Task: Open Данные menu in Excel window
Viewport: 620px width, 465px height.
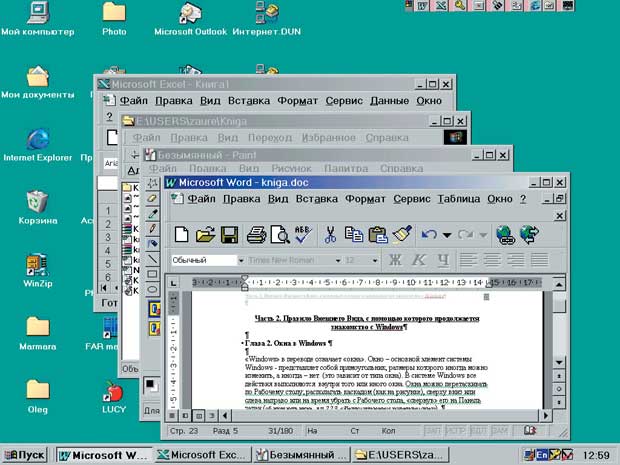Action: [389, 101]
